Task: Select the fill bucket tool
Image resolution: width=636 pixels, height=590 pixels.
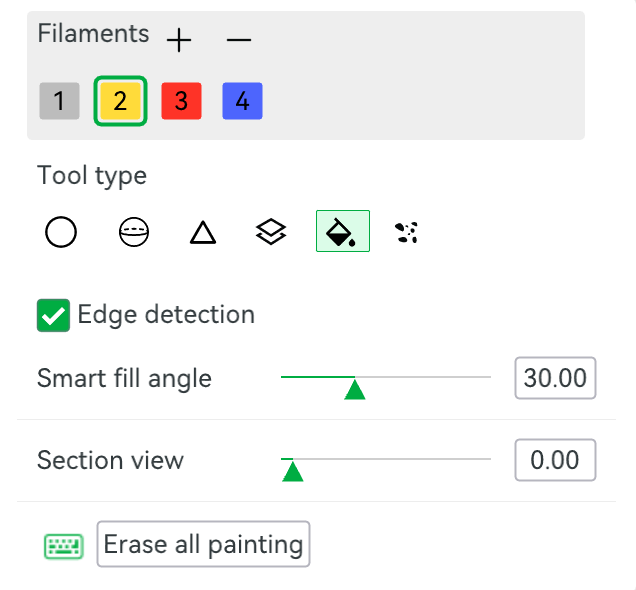Action: coord(343,231)
